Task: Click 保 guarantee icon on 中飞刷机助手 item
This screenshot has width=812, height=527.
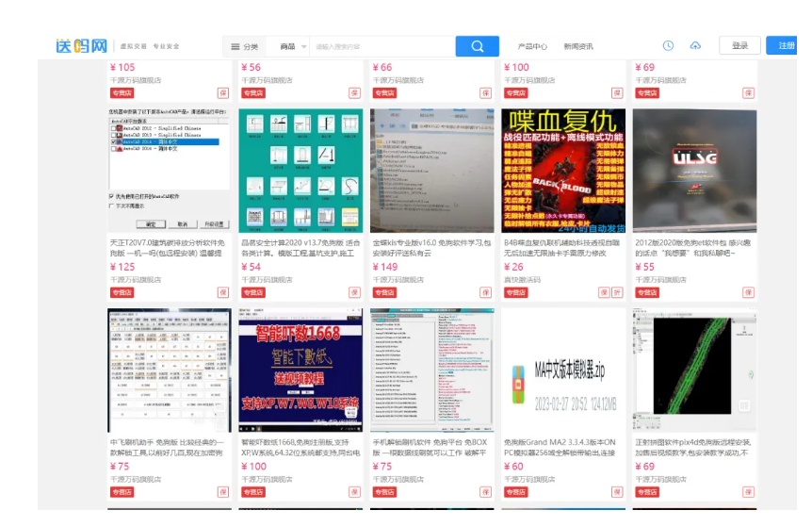Action: pyautogui.click(x=223, y=492)
